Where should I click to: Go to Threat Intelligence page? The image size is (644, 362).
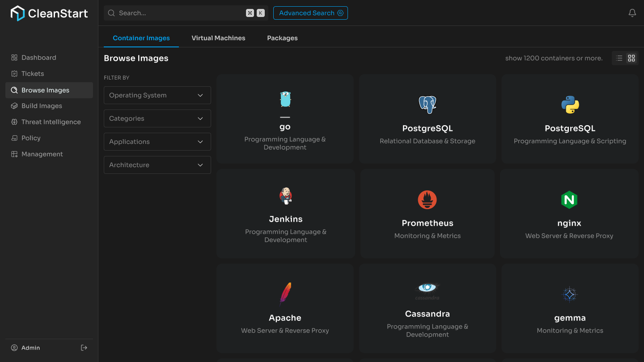(x=49, y=122)
